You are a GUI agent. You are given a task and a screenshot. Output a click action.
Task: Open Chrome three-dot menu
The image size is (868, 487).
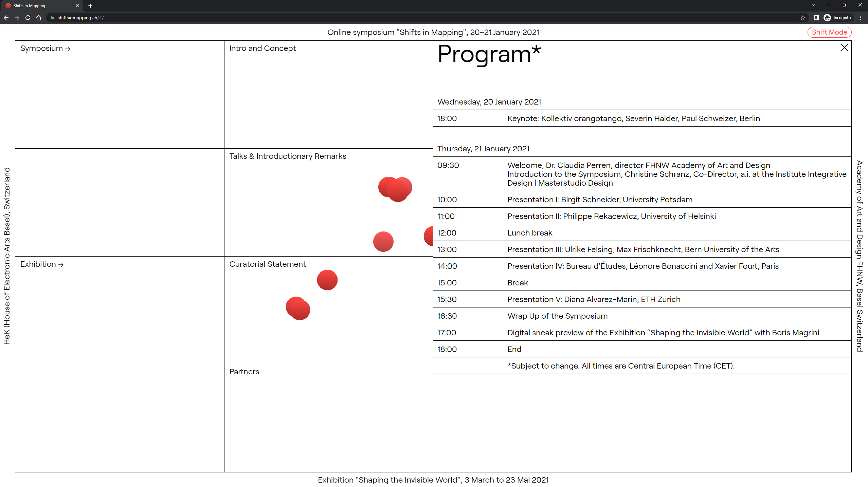(x=861, y=18)
